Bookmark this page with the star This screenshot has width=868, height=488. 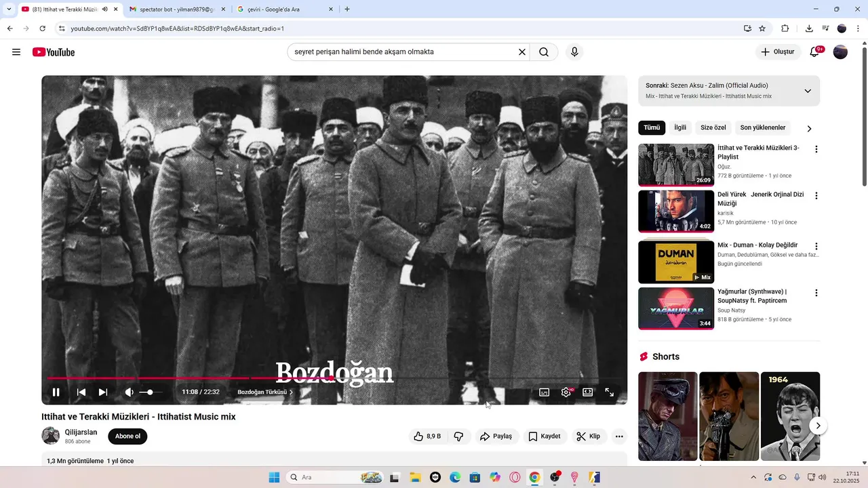(x=762, y=28)
